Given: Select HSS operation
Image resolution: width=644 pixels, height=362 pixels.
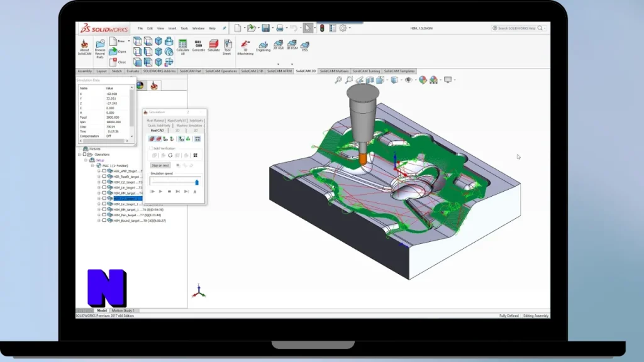Looking at the screenshot, I should coord(305,46).
